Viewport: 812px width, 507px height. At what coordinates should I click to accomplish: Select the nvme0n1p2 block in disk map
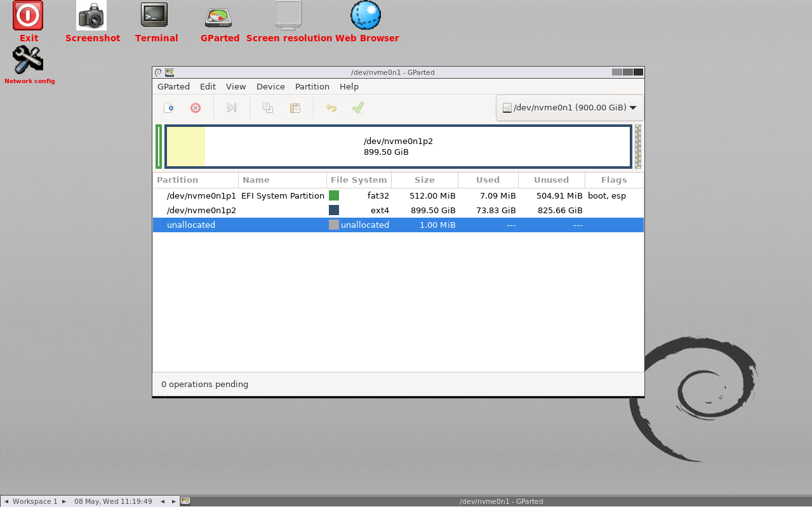click(398, 147)
